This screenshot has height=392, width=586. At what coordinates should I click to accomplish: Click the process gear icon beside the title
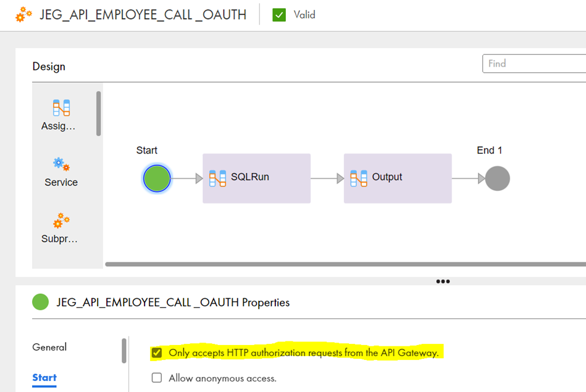coord(23,14)
